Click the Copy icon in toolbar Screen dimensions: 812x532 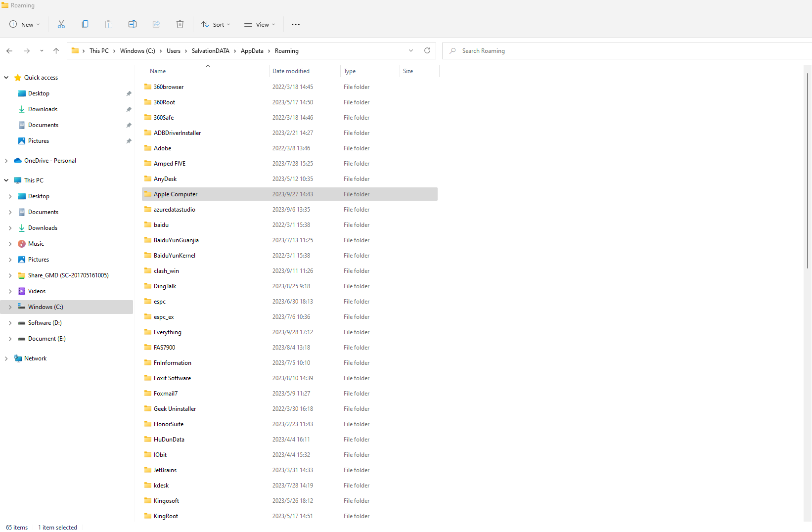point(85,24)
